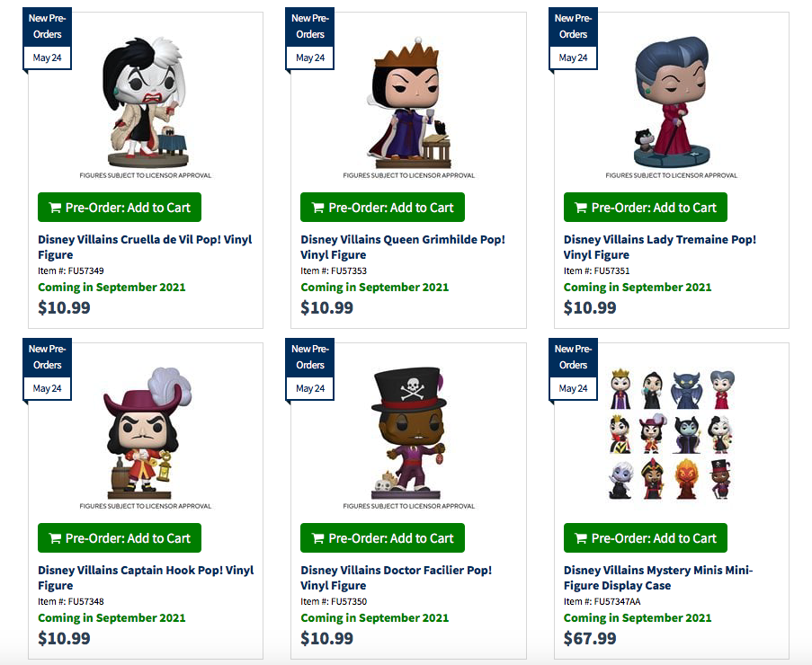The width and height of the screenshot is (812, 665).
Task: View the Mystery Minis assortment image
Action: coord(672,433)
